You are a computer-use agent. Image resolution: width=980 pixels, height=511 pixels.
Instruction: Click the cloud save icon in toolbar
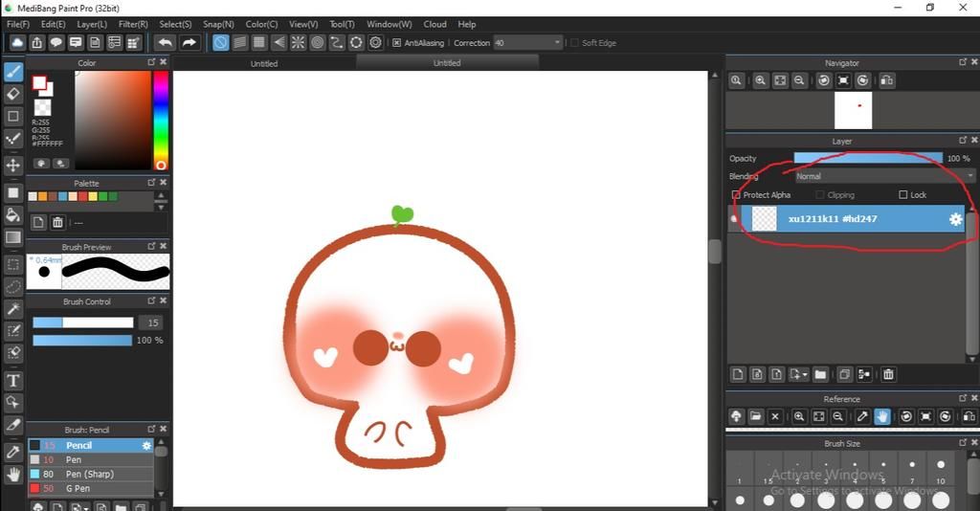tap(17, 42)
